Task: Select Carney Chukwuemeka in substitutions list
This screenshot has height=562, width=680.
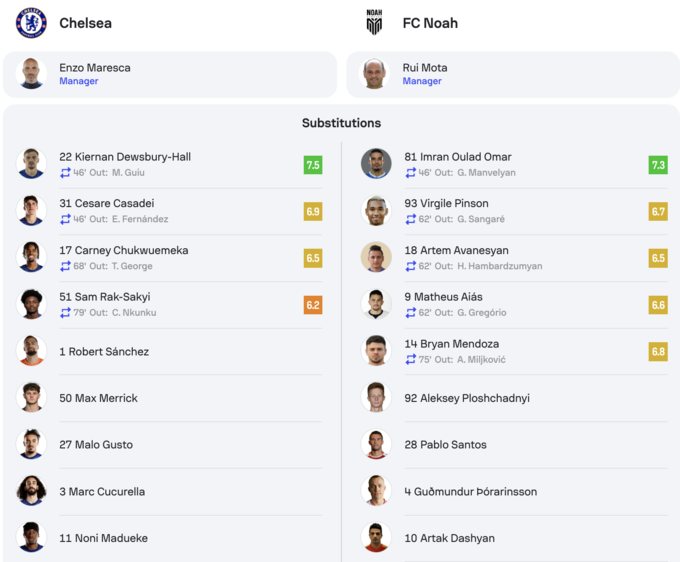Action: point(123,250)
